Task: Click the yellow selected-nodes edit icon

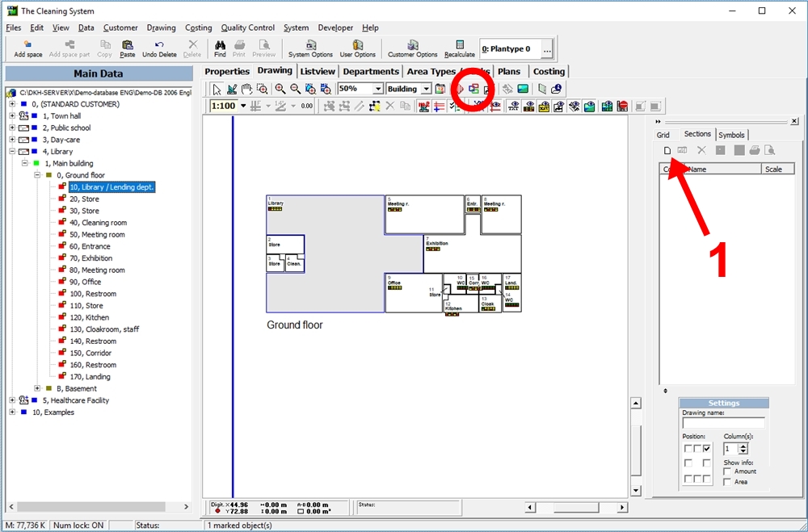Action: click(x=375, y=106)
